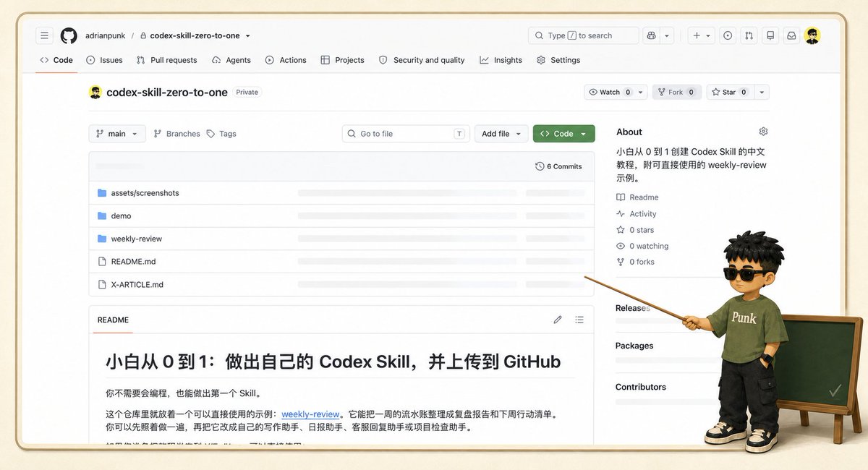The width and height of the screenshot is (868, 470).
Task: Open the repositories icon in top header
Action: tap(770, 35)
